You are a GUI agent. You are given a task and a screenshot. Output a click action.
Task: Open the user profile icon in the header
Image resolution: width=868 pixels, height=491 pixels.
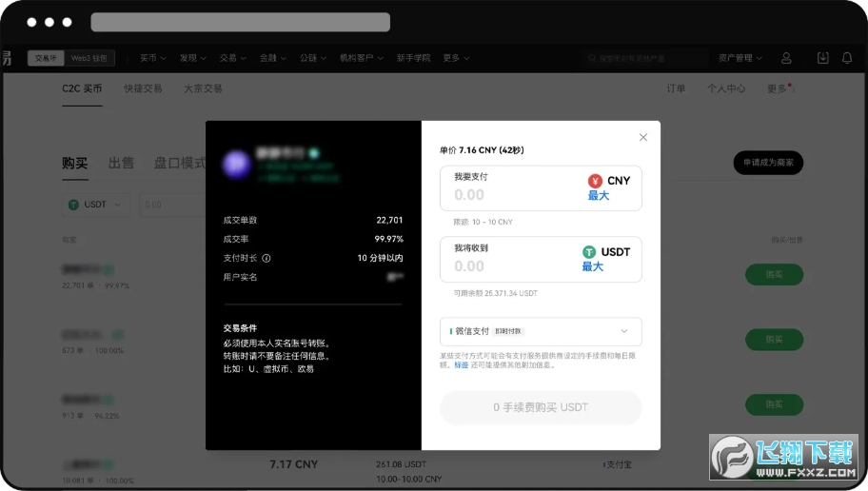click(786, 58)
